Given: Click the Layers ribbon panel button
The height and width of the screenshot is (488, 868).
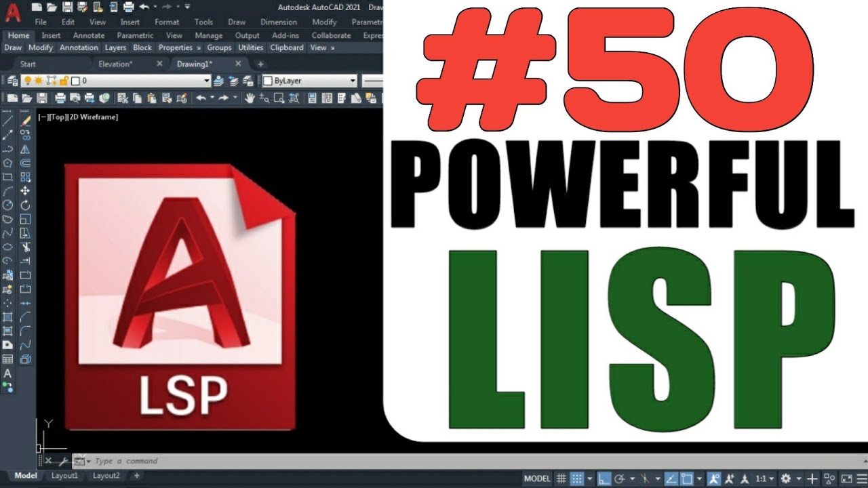Looking at the screenshot, I should coord(115,48).
